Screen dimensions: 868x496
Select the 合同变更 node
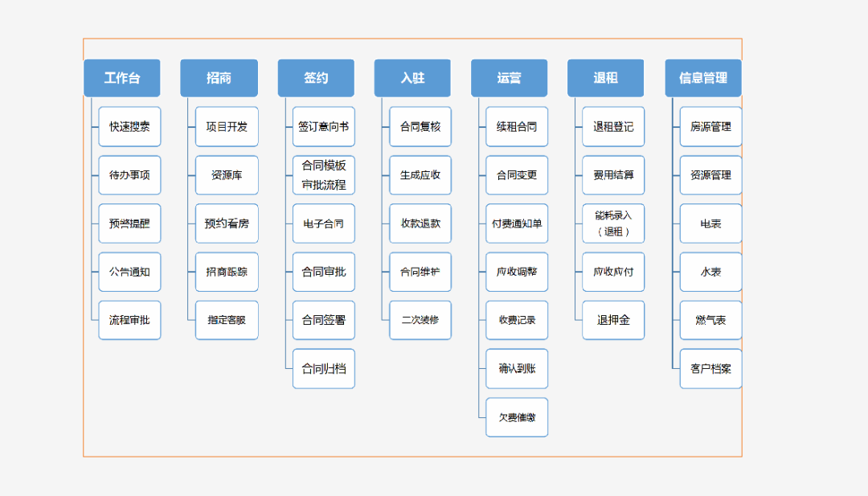[x=517, y=175]
